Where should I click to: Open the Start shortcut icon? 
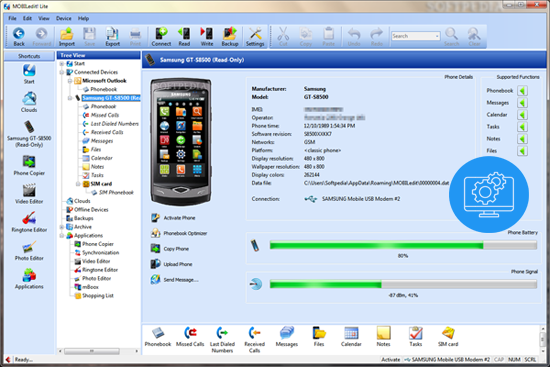pos(29,74)
